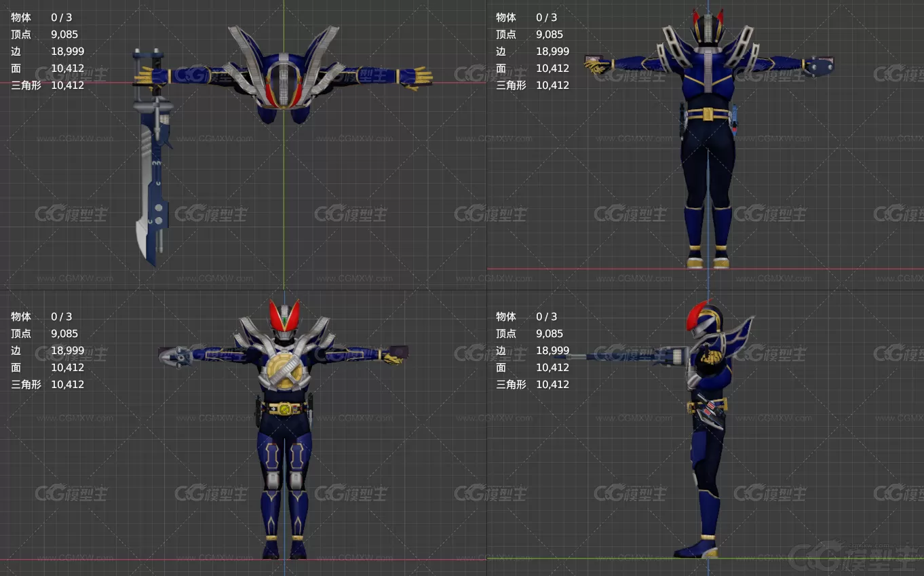
Task: Click 顶点 value 9,085 in front-view viewport
Action: pyautogui.click(x=64, y=333)
